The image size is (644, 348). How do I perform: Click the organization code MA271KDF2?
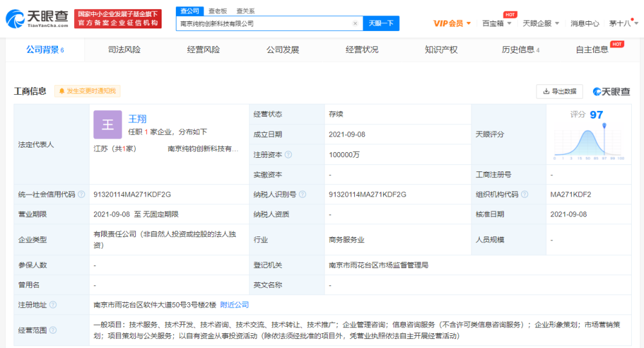[x=571, y=195]
